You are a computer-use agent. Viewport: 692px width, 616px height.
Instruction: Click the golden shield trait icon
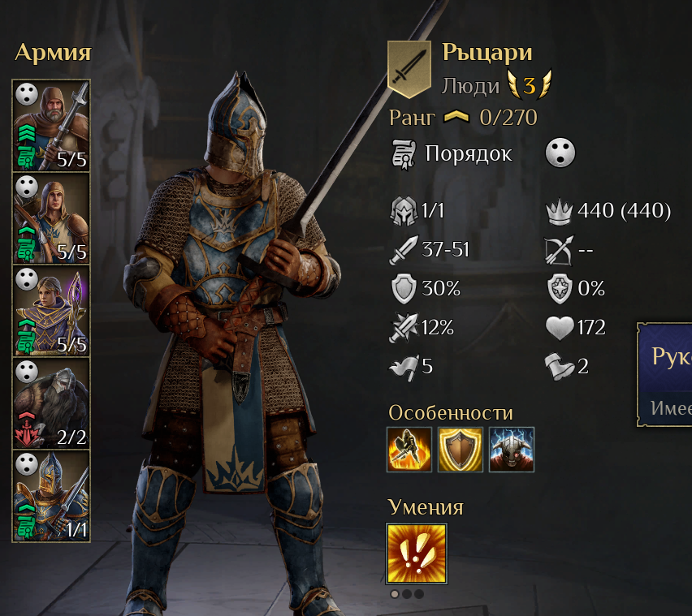[x=461, y=450]
